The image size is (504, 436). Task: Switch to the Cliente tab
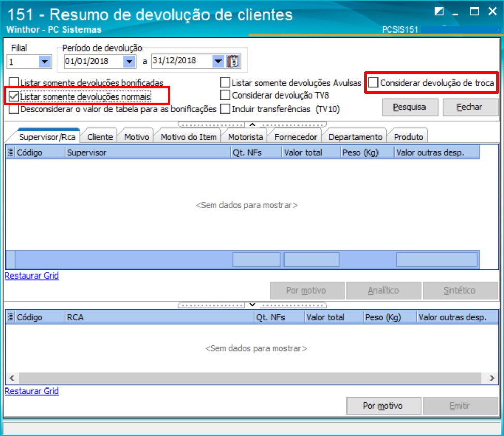coord(100,137)
